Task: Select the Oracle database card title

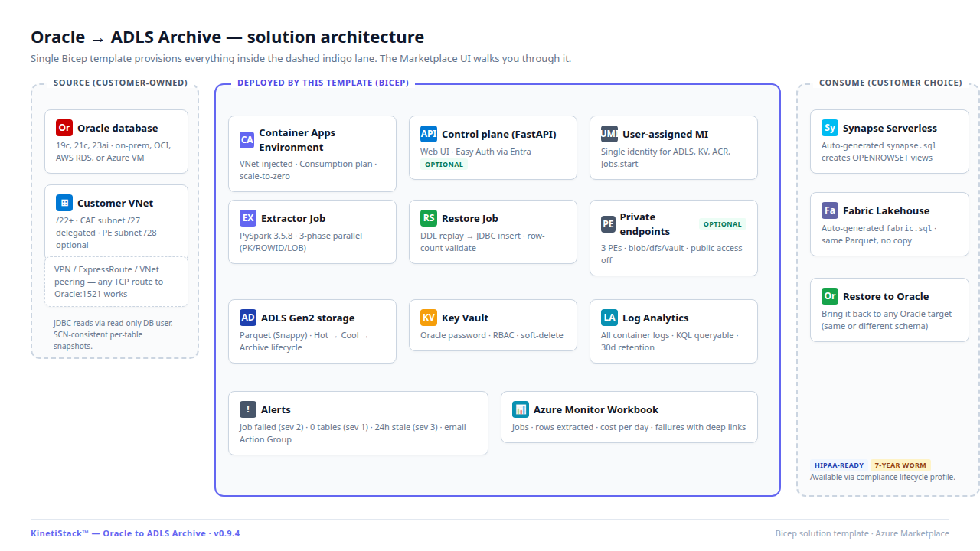Action: tap(118, 128)
